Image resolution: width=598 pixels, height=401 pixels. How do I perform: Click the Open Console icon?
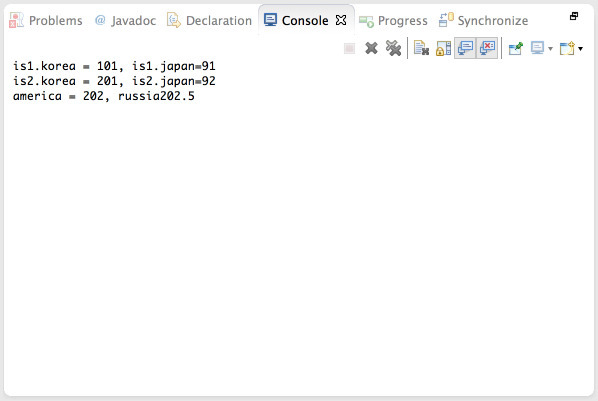(567, 48)
